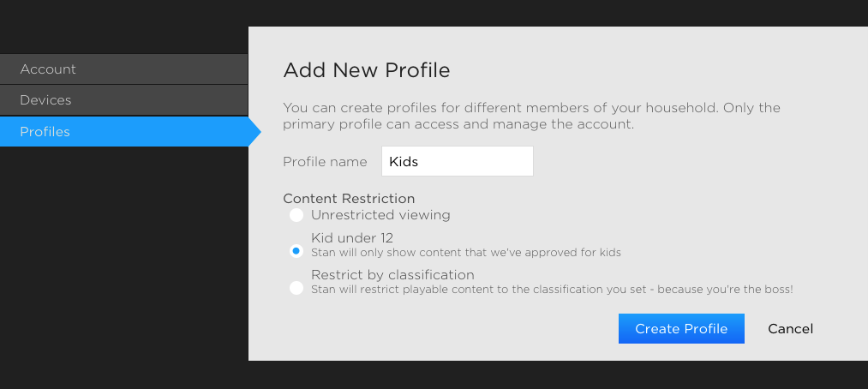Select the Unrestricted viewing radio button
868x389 pixels.
(x=296, y=215)
